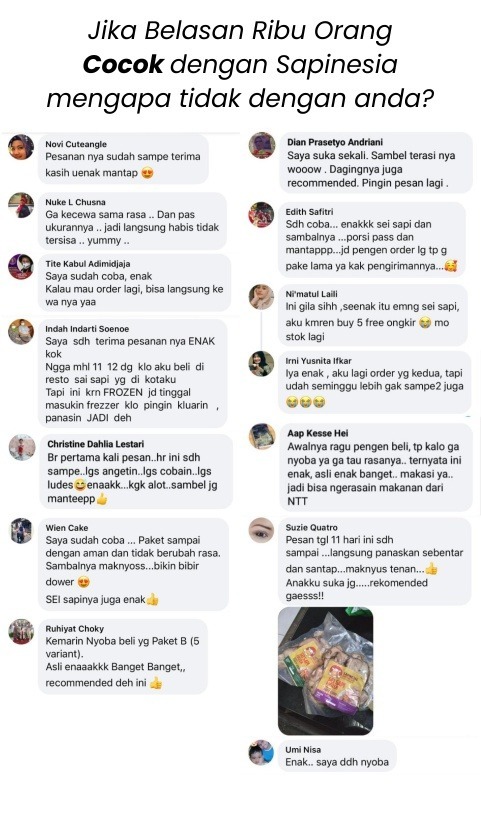This screenshot has height=818, width=481.
Task: Click Tite Kabul Adimidjaja's avatar
Action: point(21,267)
